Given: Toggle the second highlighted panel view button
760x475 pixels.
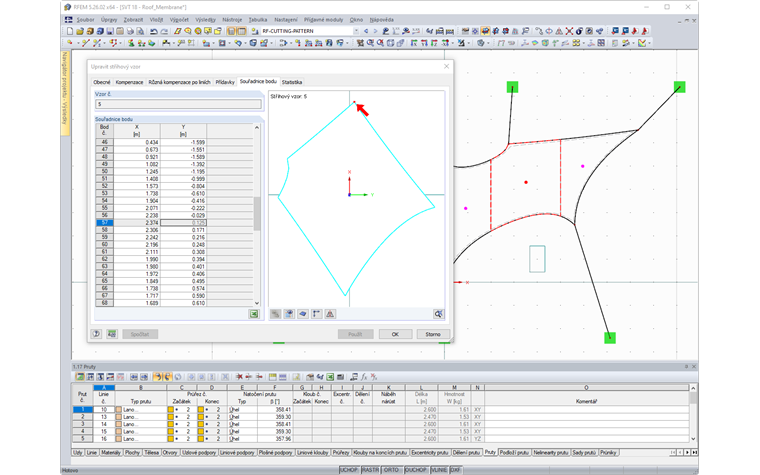Looking at the screenshot, I should (241, 31).
